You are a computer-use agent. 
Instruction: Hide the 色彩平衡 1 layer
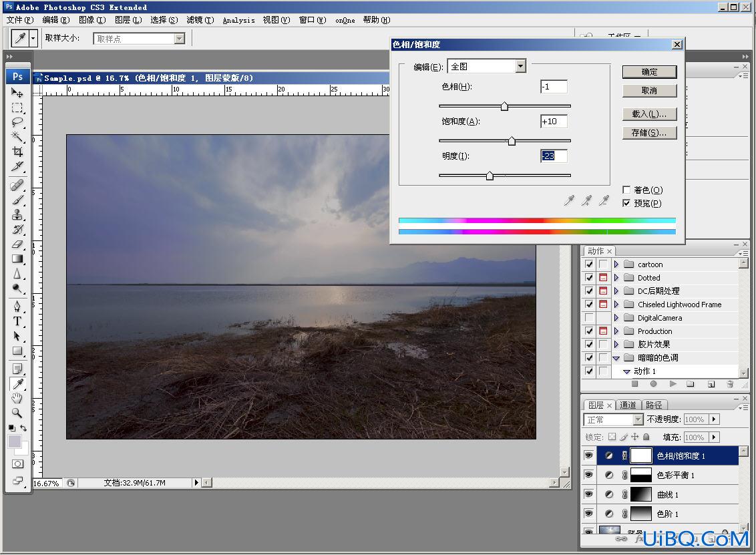588,474
